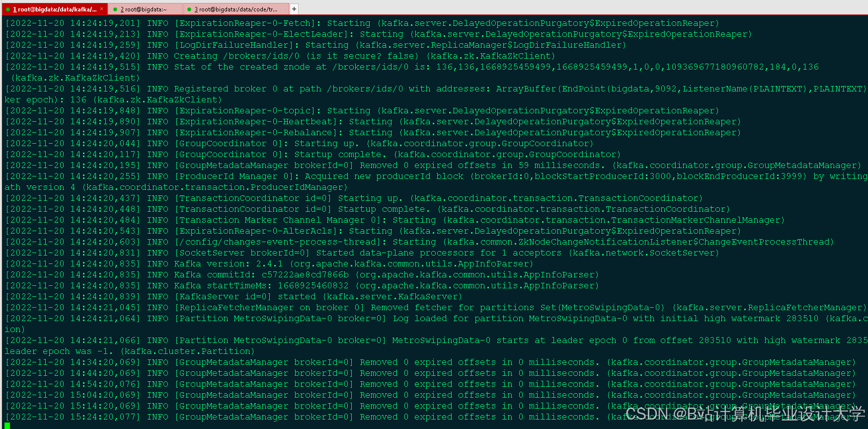The image size is (868, 429).
Task: Click "[GroupCoordinator 0]: Startup complete." text
Action: click(x=280, y=155)
